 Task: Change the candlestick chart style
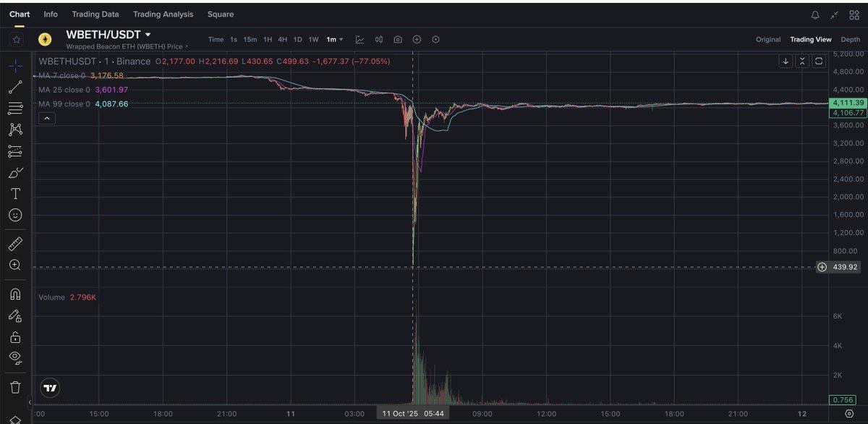(x=379, y=39)
